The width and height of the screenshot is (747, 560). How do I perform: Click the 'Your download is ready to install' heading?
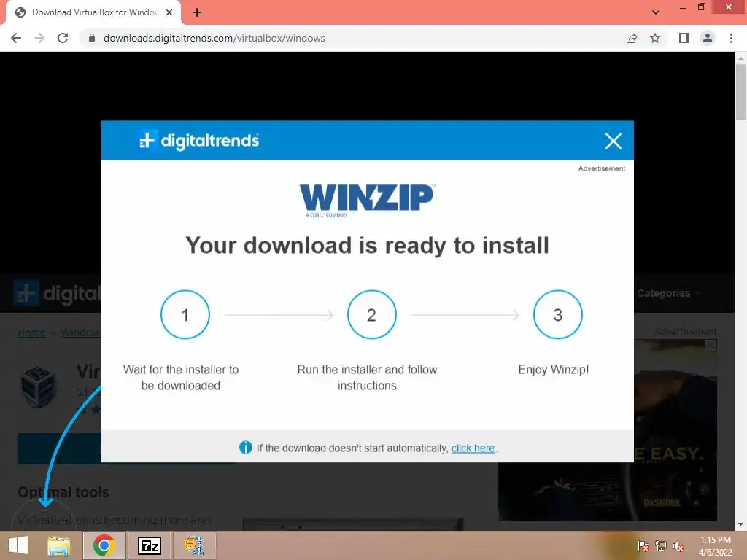(x=368, y=246)
